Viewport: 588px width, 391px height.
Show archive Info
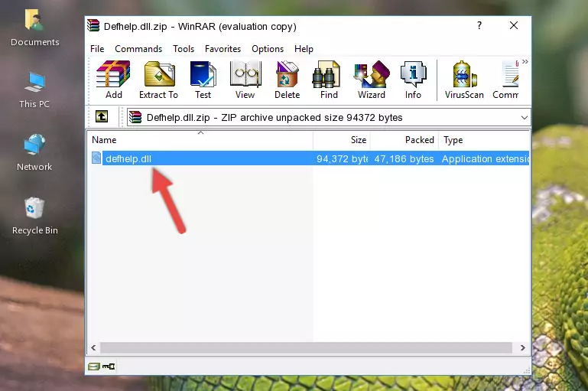(413, 80)
